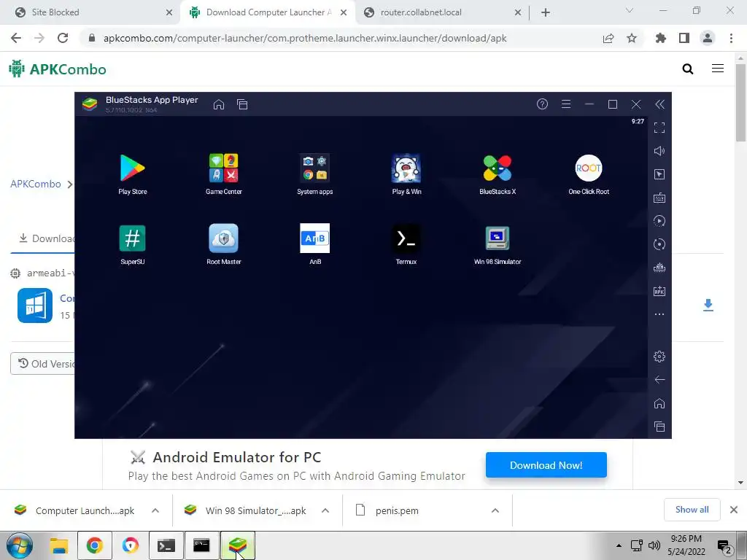Open the BlueStacks hamburger menu
Viewport: 747px width, 560px height.
[566, 104]
